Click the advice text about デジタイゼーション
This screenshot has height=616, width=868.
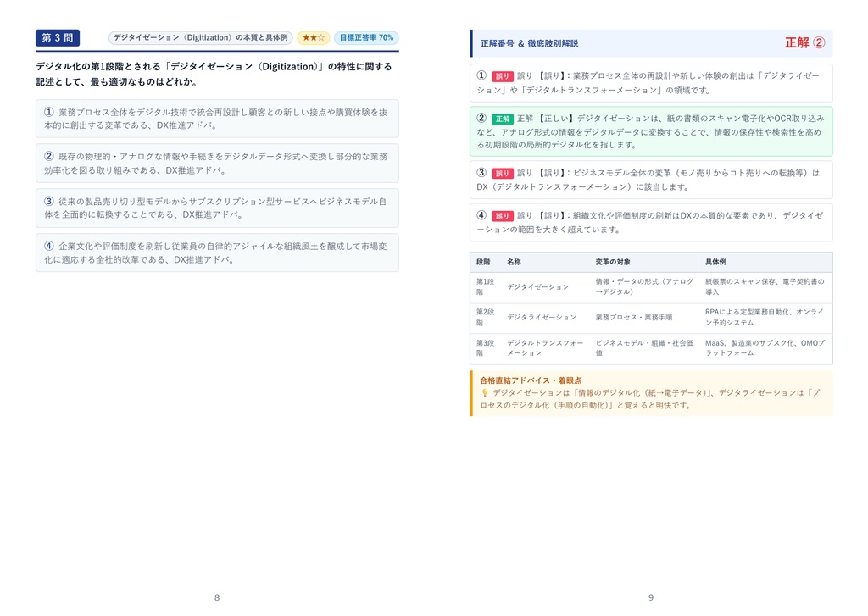point(650,399)
